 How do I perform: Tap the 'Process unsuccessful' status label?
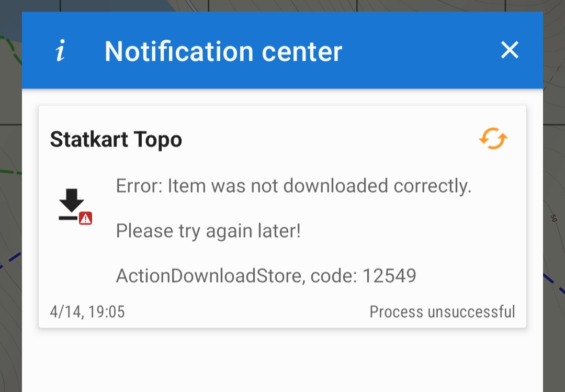(442, 312)
